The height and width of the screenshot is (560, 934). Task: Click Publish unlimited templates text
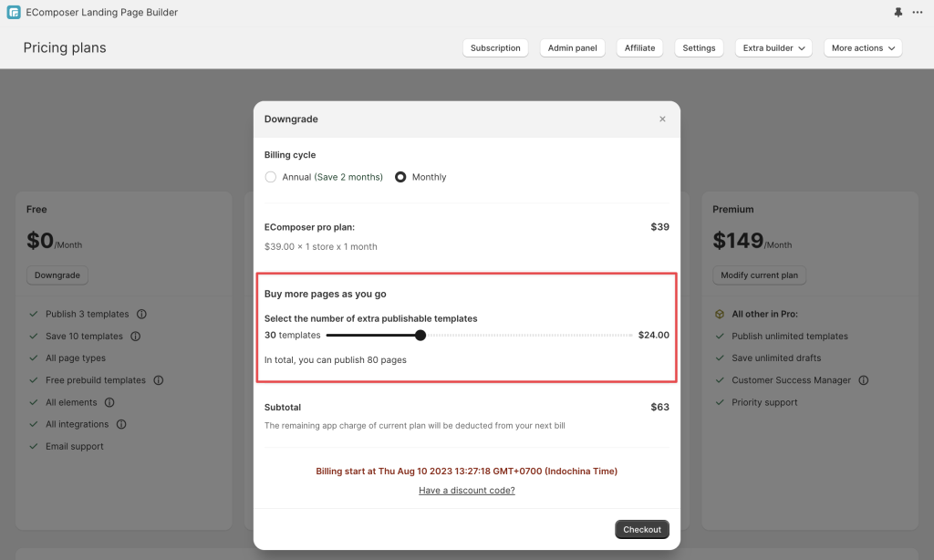[790, 336]
